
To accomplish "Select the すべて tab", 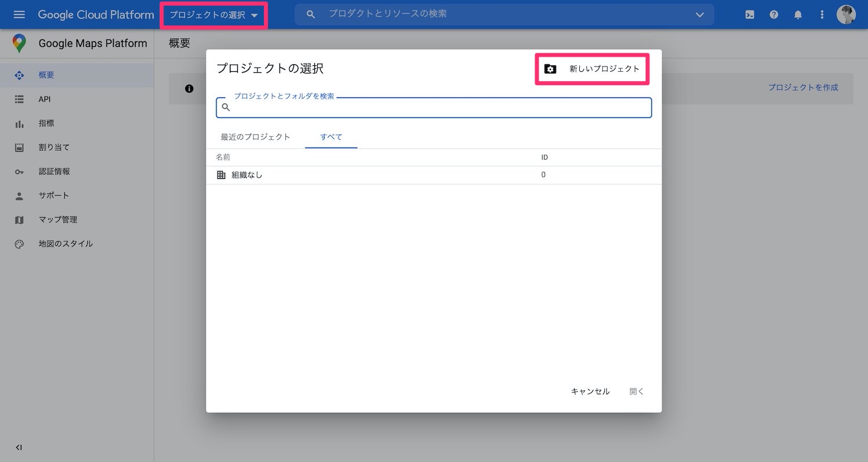I will (330, 137).
